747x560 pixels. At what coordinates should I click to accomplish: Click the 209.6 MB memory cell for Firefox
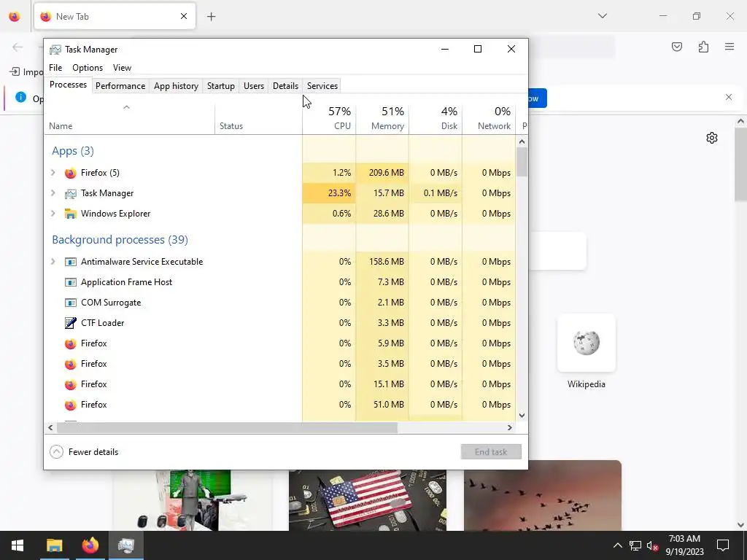pos(382,173)
